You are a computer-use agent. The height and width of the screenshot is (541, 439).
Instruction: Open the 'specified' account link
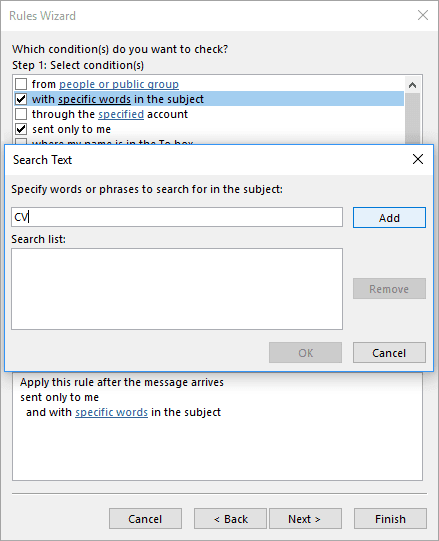coord(121,114)
